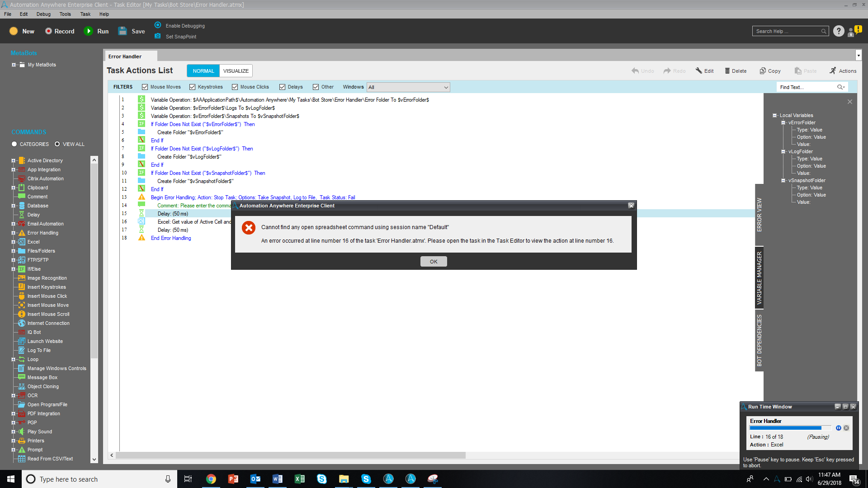
Task: Click the Set SnapPoint camera icon
Action: (x=157, y=36)
